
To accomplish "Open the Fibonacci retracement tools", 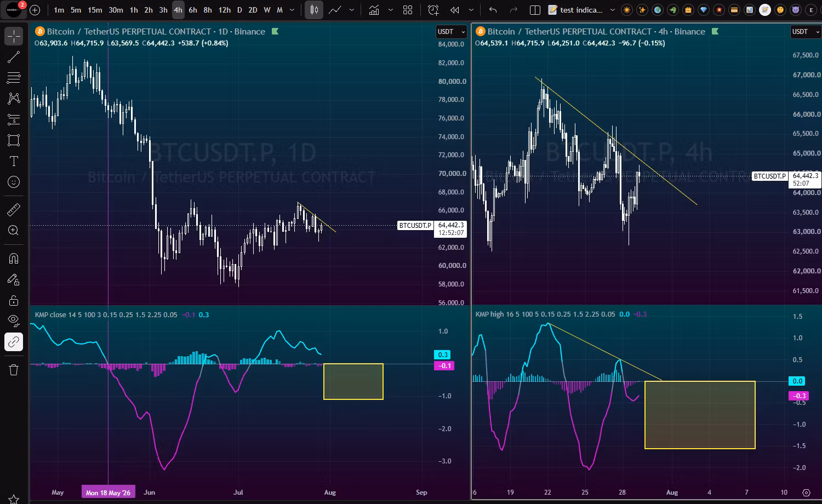I will pos(14,77).
